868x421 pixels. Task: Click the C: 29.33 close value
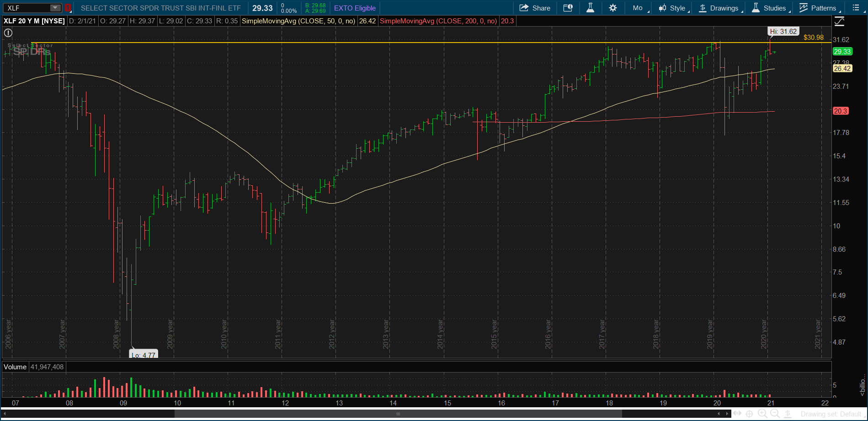pos(200,21)
